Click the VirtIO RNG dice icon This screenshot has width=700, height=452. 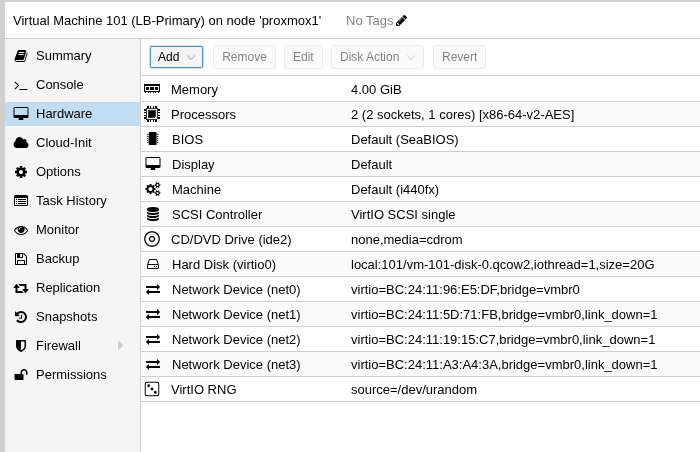pos(152,389)
